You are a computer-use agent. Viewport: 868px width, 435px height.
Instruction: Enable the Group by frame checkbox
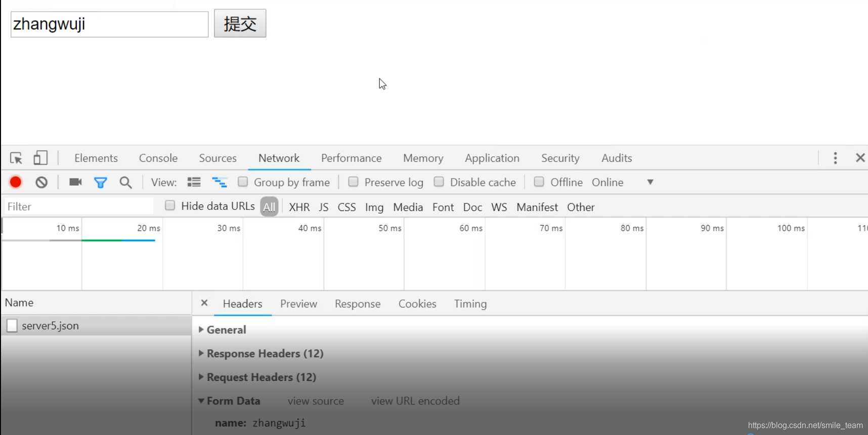click(x=243, y=182)
